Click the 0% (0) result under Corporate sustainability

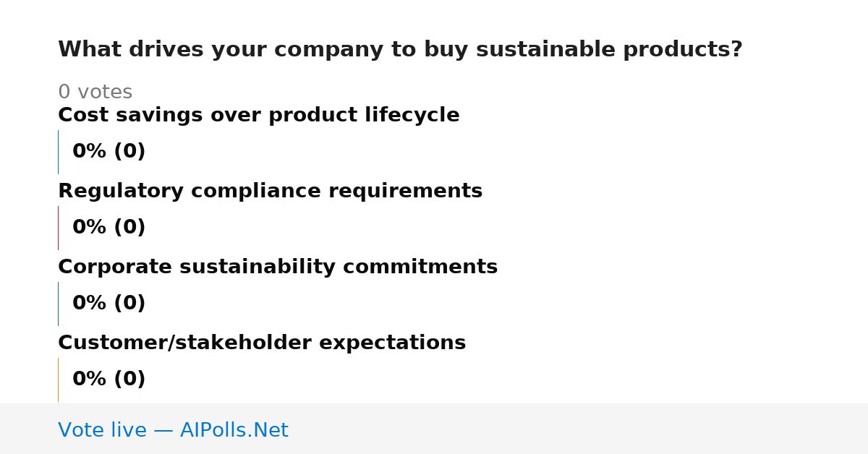tap(109, 304)
